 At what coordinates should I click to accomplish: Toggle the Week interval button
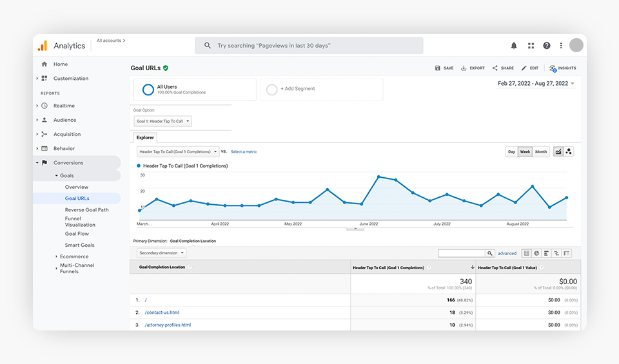tap(525, 152)
